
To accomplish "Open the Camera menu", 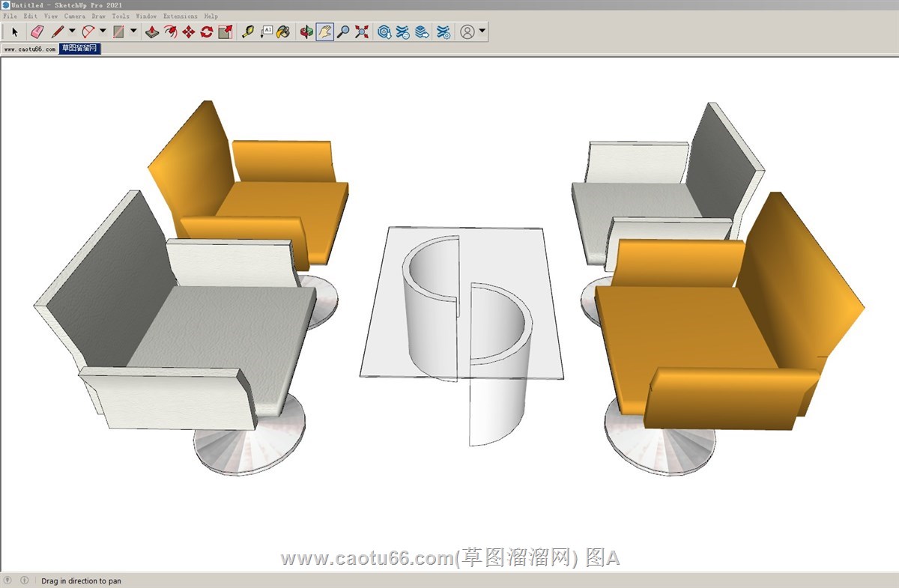I will (74, 16).
